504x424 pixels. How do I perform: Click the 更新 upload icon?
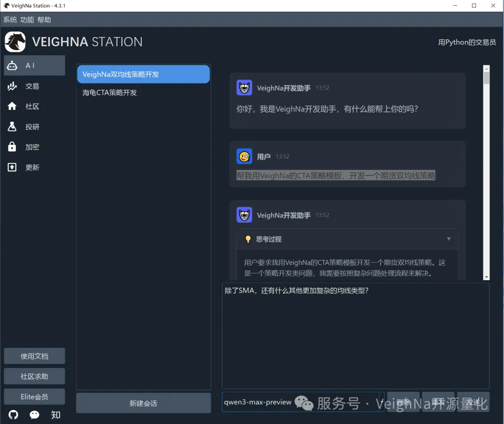tap(12, 167)
